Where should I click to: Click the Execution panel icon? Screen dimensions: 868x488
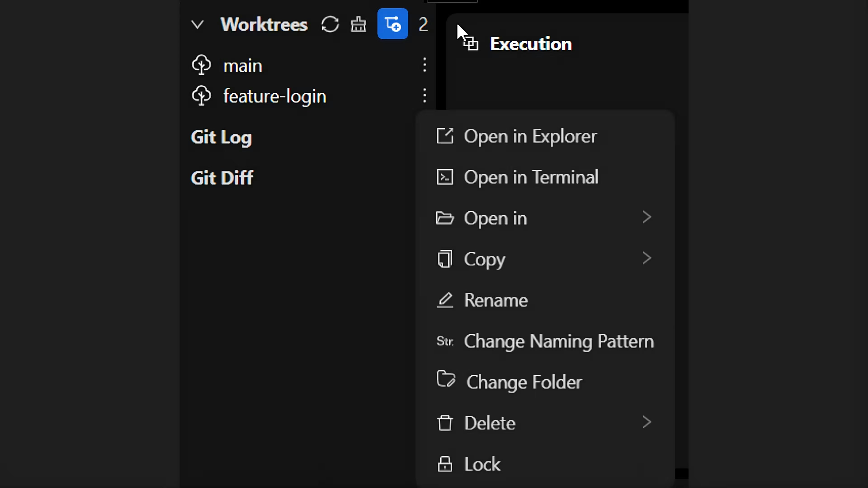click(471, 44)
